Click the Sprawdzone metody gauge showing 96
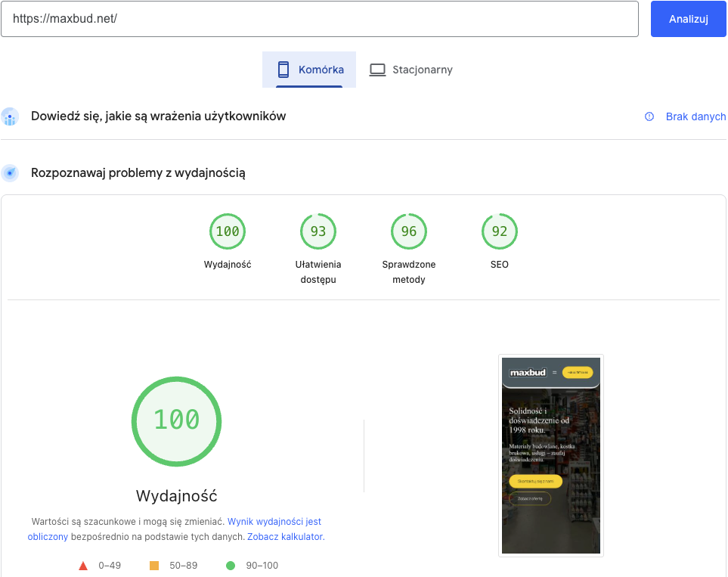Screen dimensions: 728x577 tap(408, 231)
